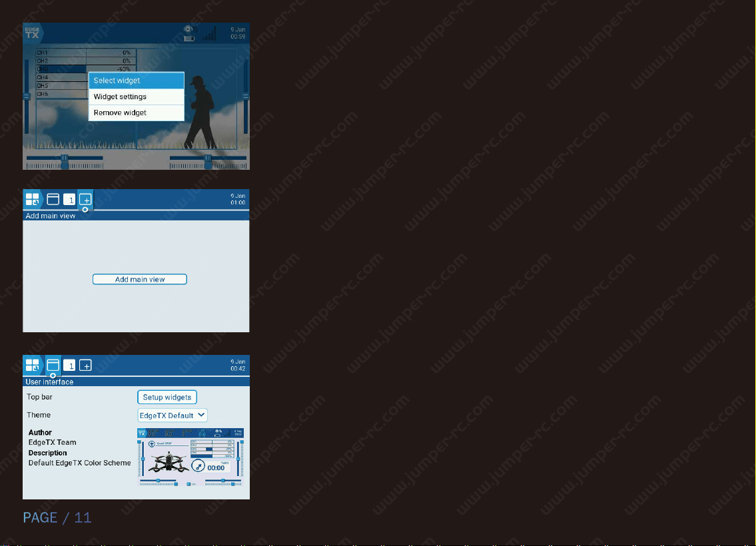The height and width of the screenshot is (546, 756).
Task: Choose Select widget in the context menu
Action: [137, 81]
